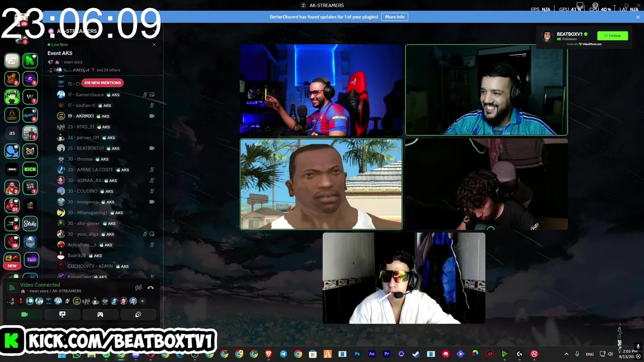The image size is (644, 362).
Task: Select user 25 - BEATBOXTV1
Action: click(106, 148)
